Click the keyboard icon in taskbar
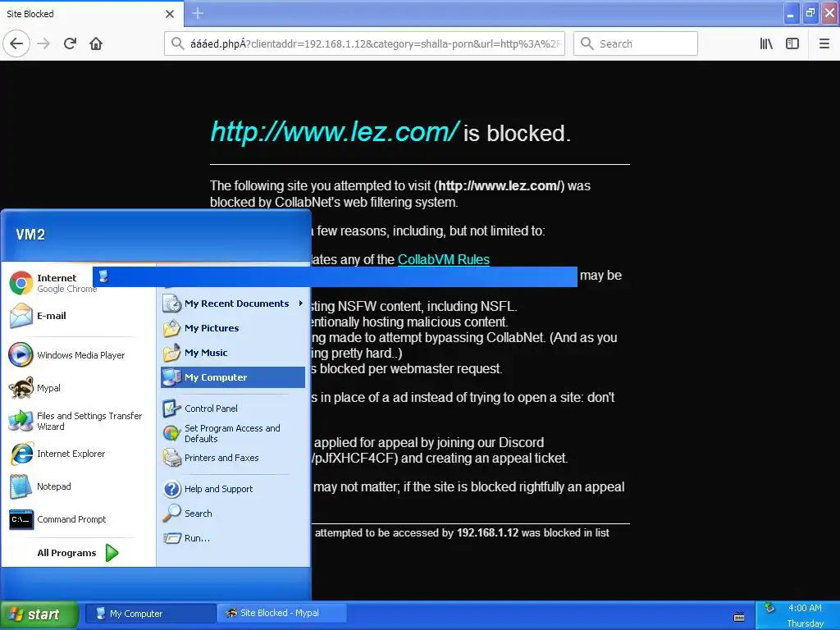840x630 pixels. click(x=739, y=617)
